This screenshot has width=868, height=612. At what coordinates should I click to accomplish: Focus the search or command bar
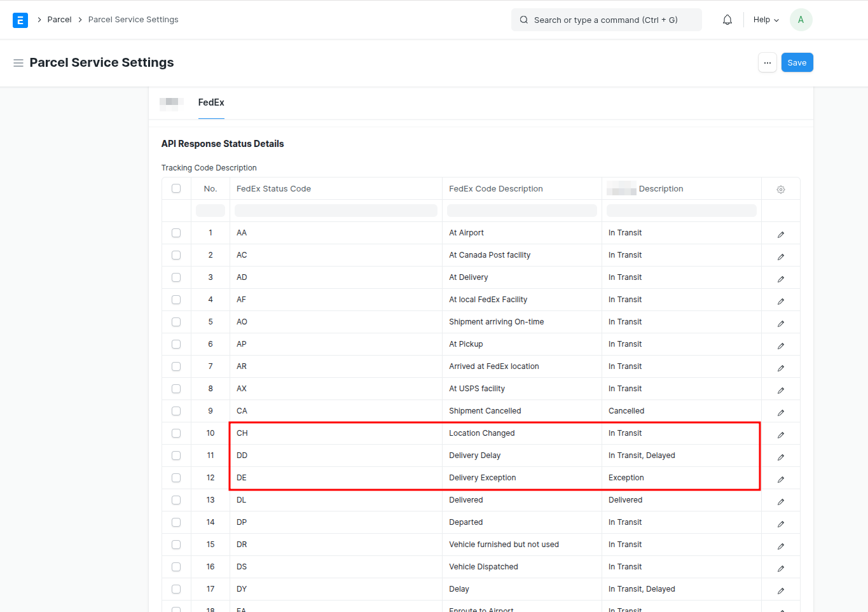click(606, 20)
